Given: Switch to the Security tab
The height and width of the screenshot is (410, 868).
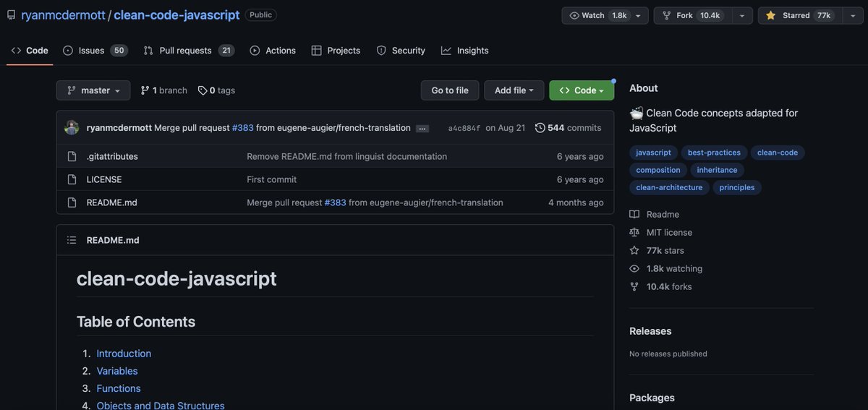Looking at the screenshot, I should (401, 51).
